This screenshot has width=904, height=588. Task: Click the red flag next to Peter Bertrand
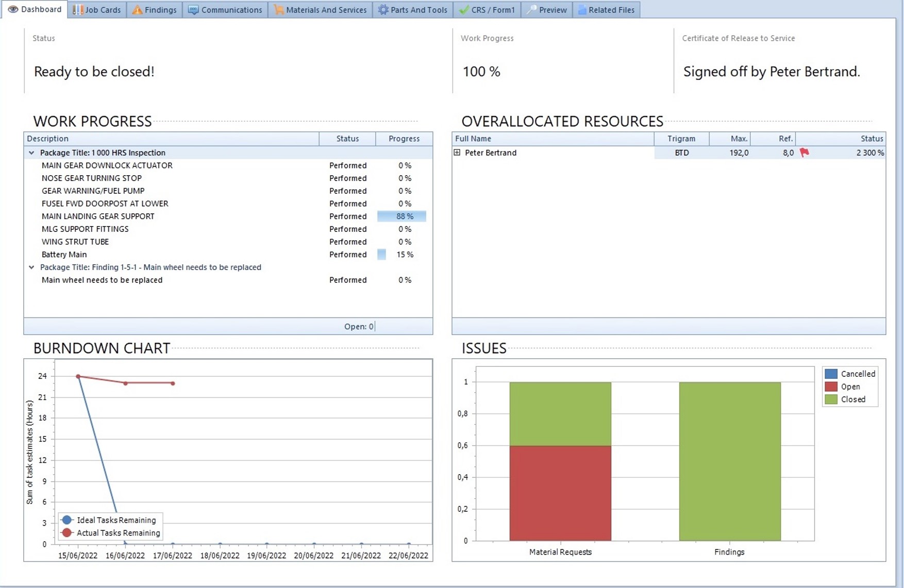point(804,153)
